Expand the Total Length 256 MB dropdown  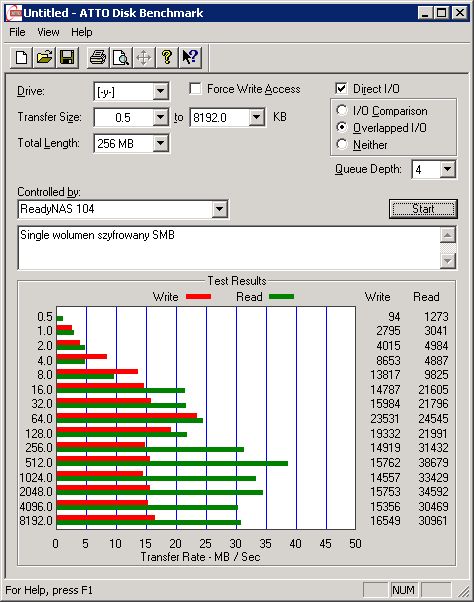coord(160,144)
